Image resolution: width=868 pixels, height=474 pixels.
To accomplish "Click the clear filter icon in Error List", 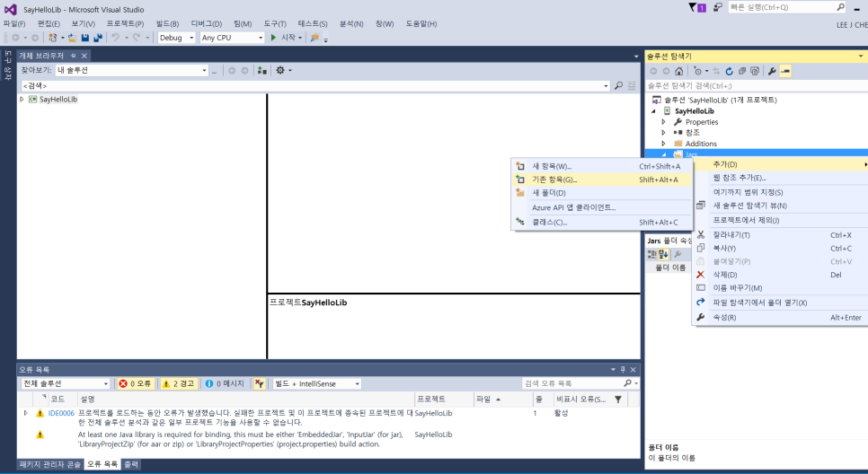I will [x=259, y=384].
